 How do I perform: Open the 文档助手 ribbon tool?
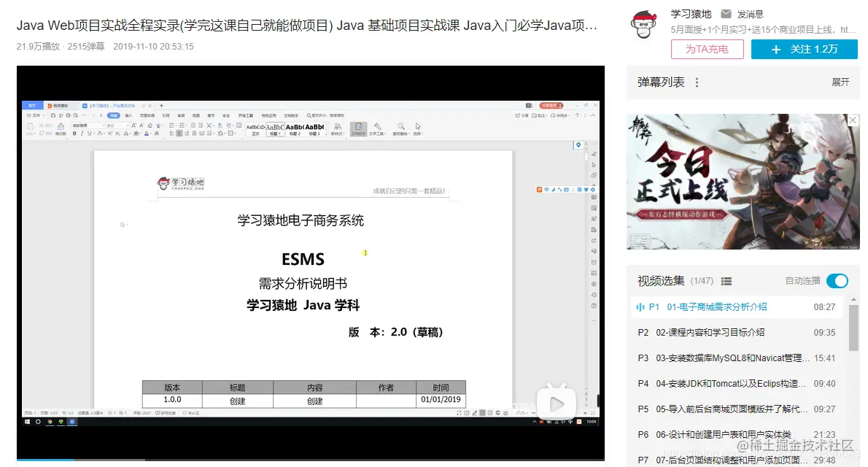[359, 129]
